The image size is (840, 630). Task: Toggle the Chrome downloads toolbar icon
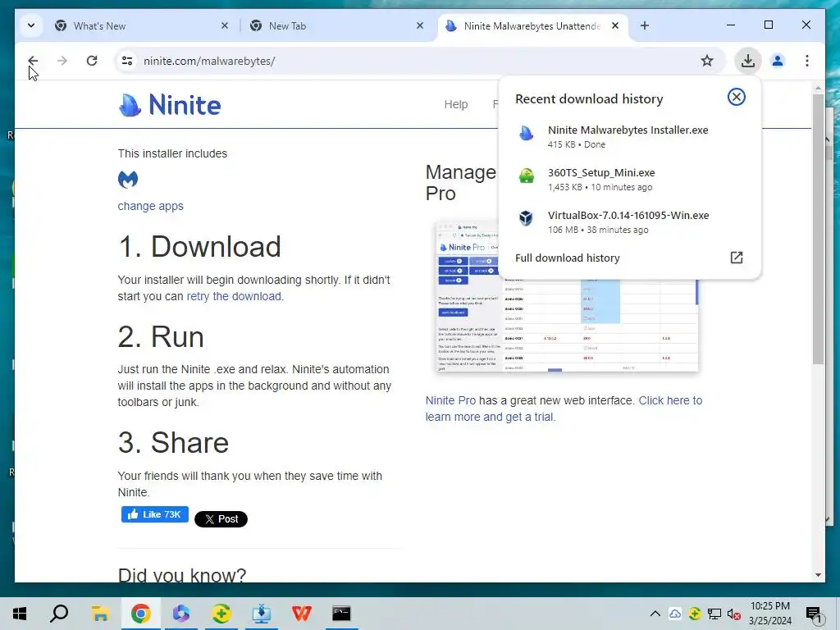[x=748, y=61]
